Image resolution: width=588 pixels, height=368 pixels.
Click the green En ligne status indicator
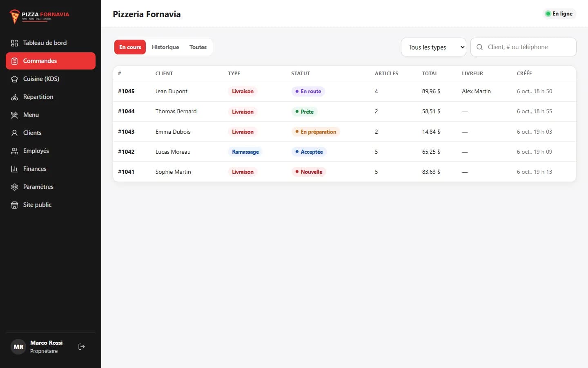tap(559, 14)
